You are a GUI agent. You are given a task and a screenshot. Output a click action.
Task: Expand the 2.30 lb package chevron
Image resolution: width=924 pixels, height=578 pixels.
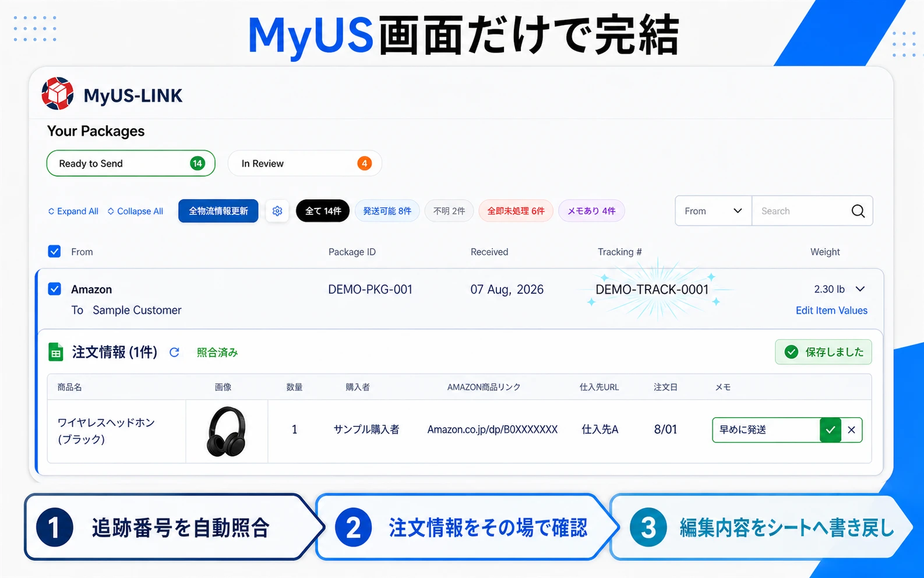pyautogui.click(x=860, y=289)
